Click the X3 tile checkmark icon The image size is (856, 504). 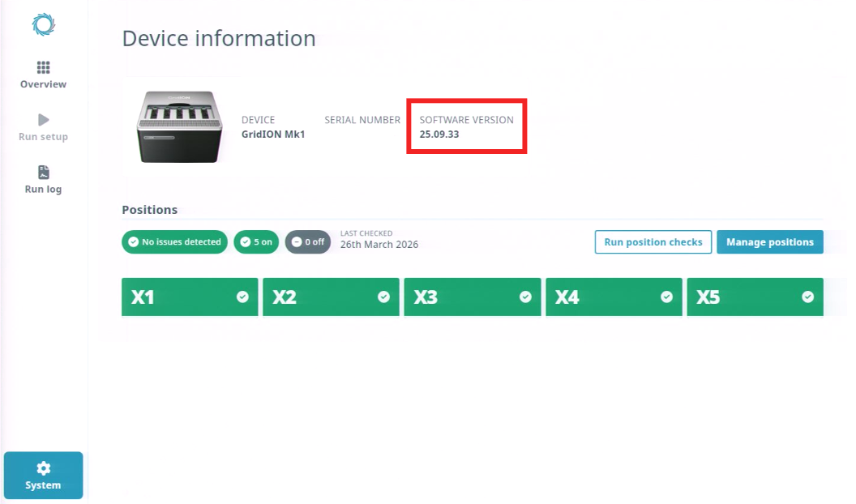[525, 297]
